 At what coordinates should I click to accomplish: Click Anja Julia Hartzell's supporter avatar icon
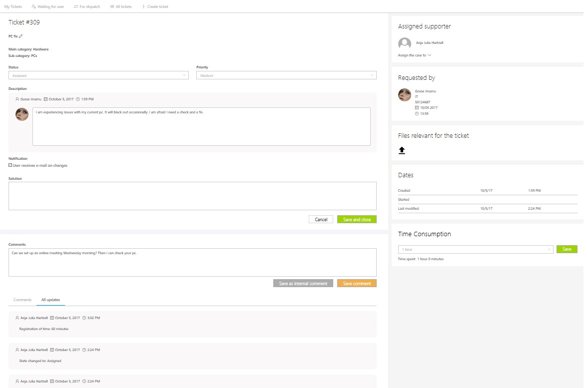(x=405, y=43)
